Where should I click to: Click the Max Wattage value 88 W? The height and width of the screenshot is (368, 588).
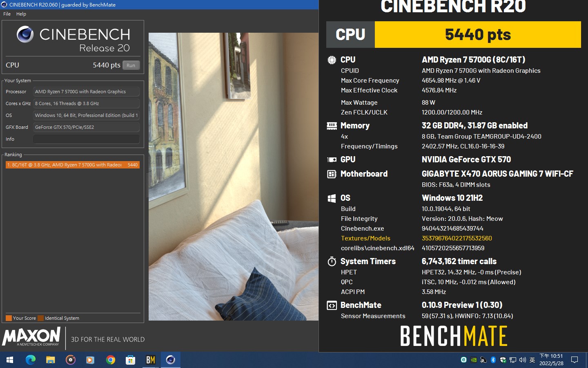coord(428,103)
